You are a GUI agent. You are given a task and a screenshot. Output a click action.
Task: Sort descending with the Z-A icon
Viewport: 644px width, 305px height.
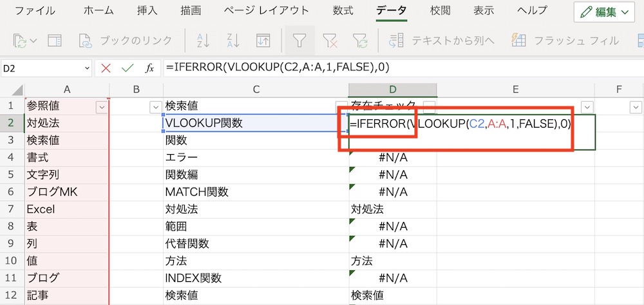coord(233,40)
